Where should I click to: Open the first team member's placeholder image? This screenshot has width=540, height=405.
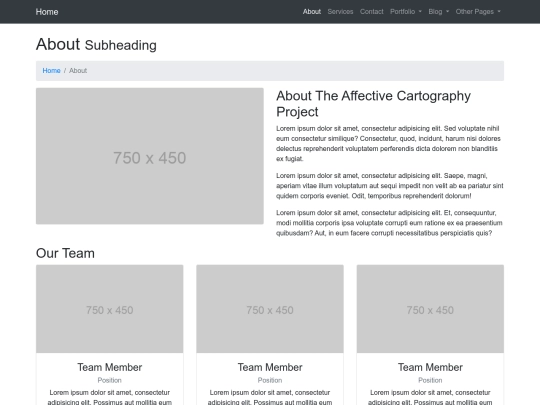pyautogui.click(x=110, y=309)
